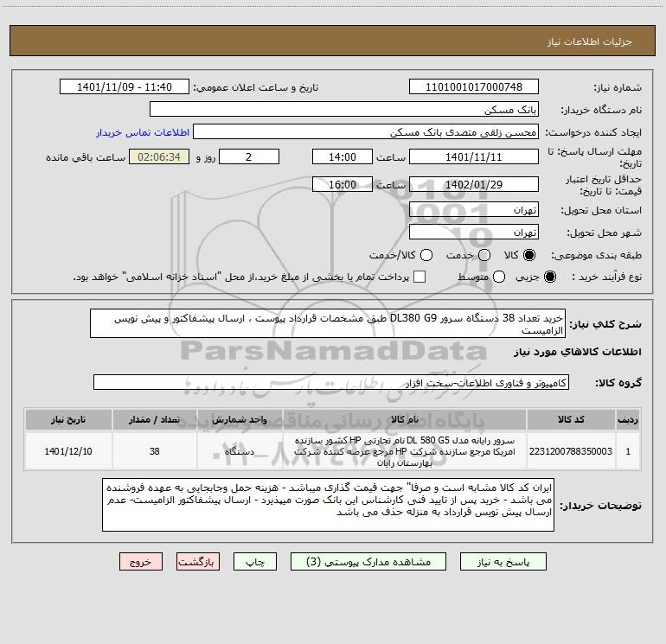The width and height of the screenshot is (666, 644).
Task: Open اطلاعات تماس خریدار link
Action: pos(143,132)
